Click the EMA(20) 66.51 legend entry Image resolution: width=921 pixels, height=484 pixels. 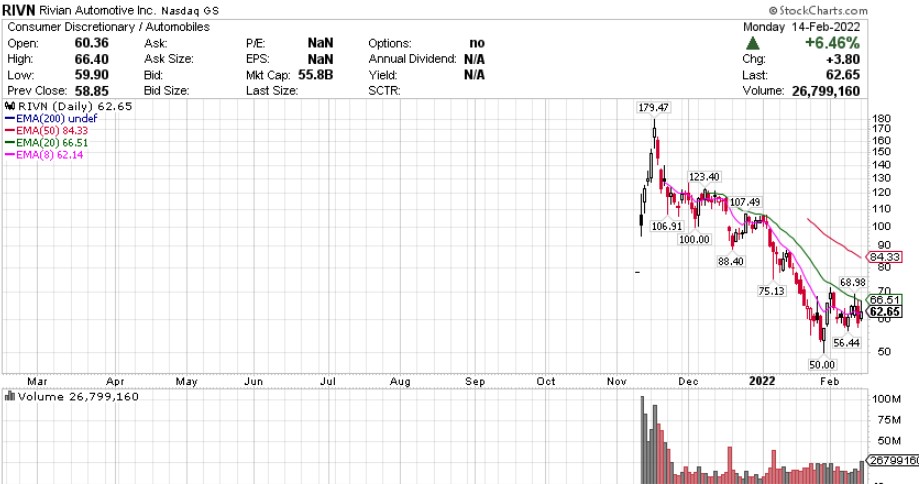[x=46, y=143]
